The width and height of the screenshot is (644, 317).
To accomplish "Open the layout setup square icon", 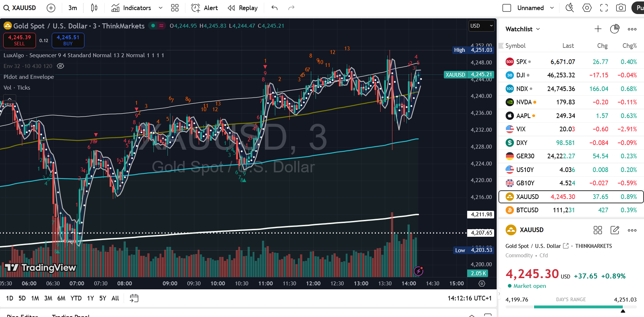I will pyautogui.click(x=507, y=8).
